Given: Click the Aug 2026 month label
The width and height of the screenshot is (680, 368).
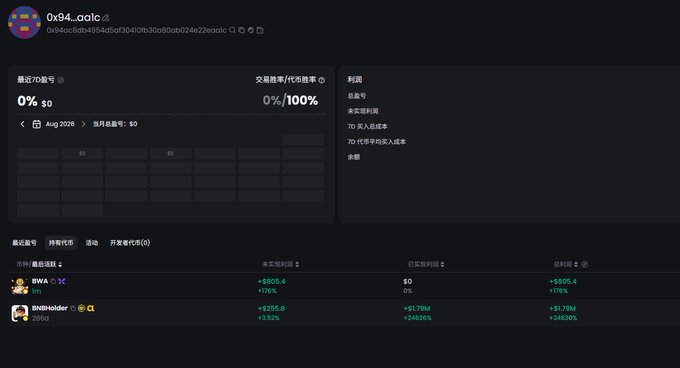Looking at the screenshot, I should click(x=60, y=124).
